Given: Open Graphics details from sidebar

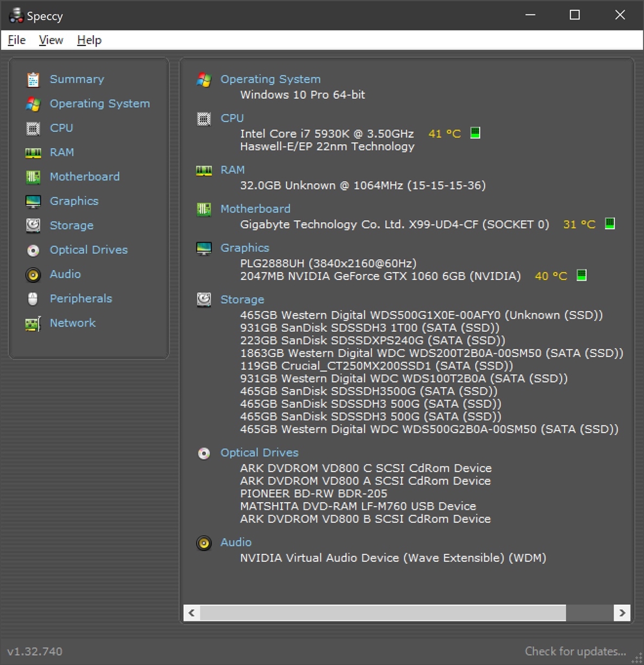Looking at the screenshot, I should coord(74,201).
